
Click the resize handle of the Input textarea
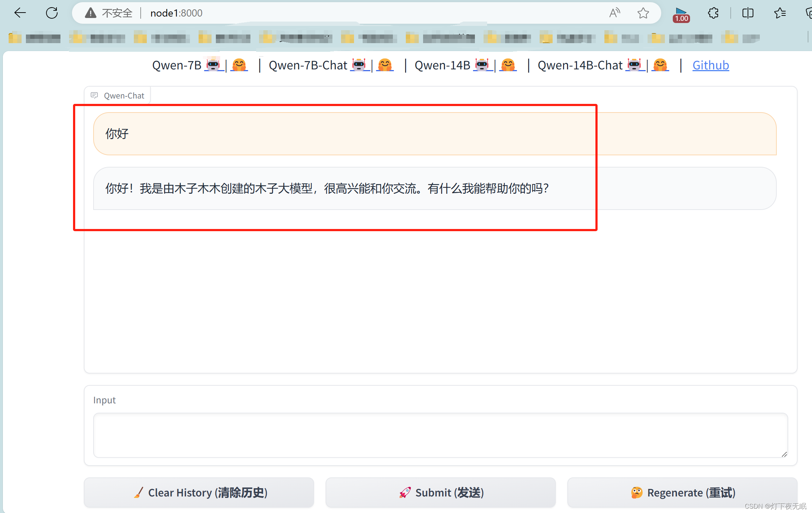tap(784, 454)
